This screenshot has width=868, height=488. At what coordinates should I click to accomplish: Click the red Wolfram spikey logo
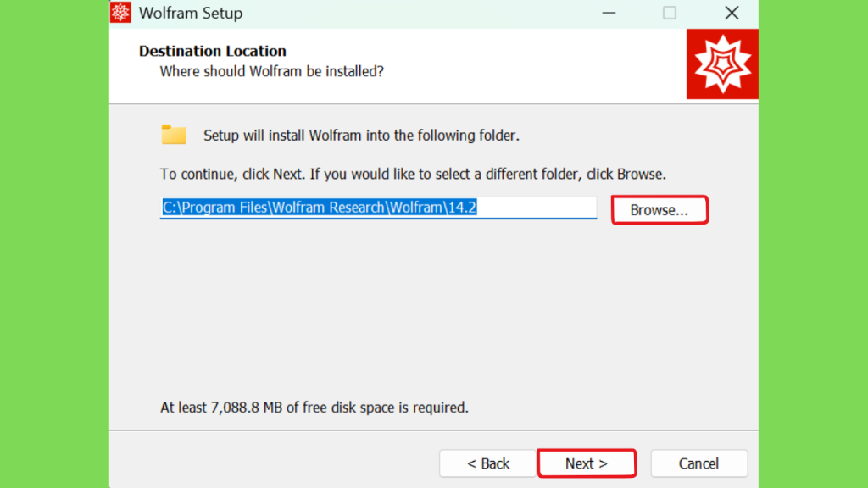(x=722, y=64)
